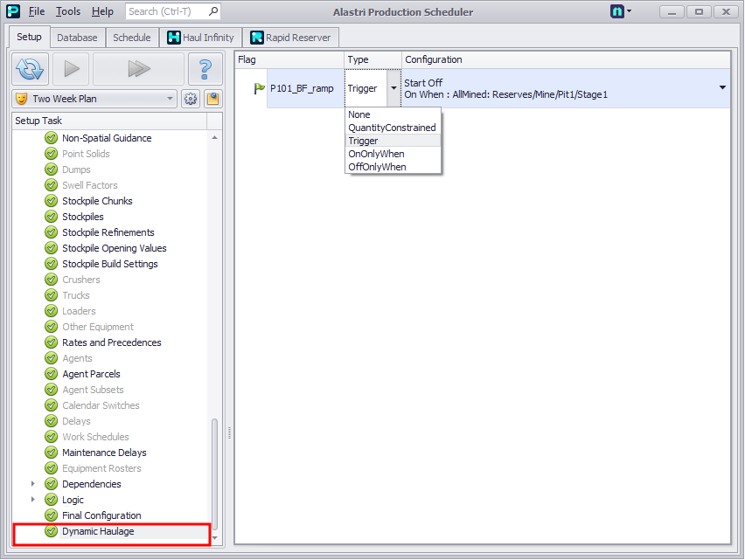Click the single play arrow button
The width and height of the screenshot is (745, 560).
pos(72,69)
